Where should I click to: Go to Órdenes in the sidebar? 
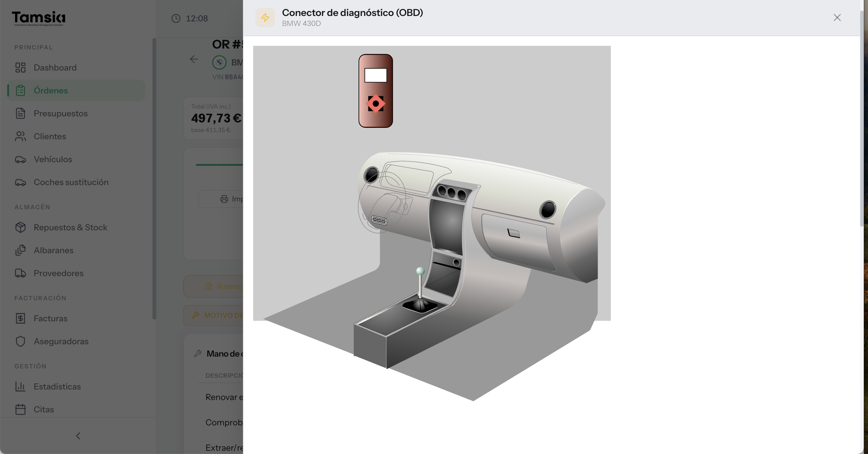[76, 91]
